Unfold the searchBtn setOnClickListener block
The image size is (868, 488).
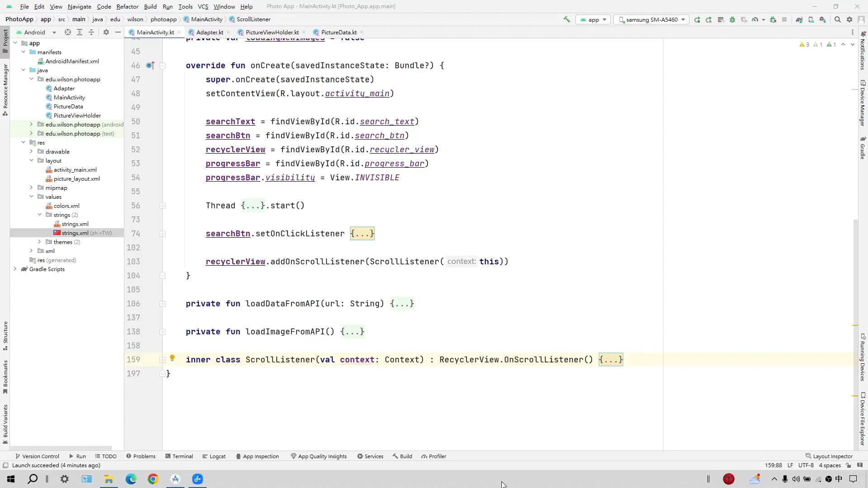162,234
